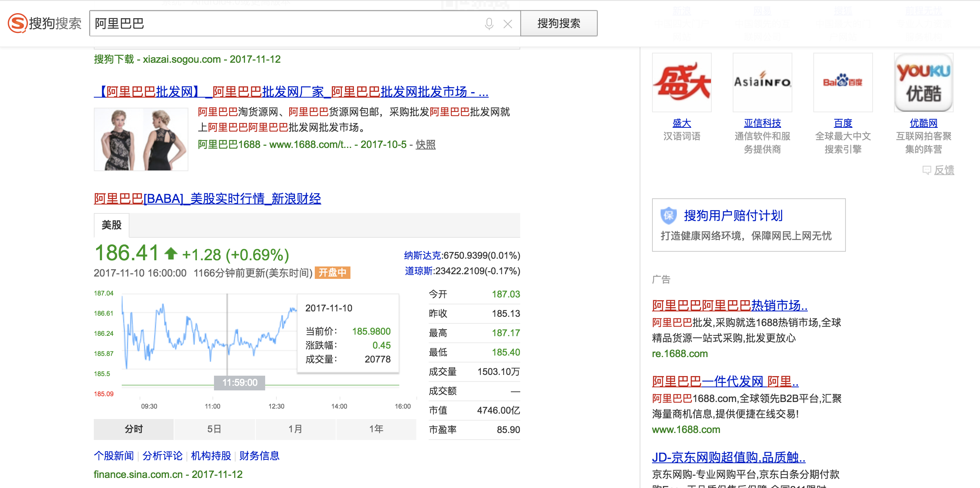980x488 pixels.
Task: Click the finance.sina.com.cn source text
Action: (138, 474)
